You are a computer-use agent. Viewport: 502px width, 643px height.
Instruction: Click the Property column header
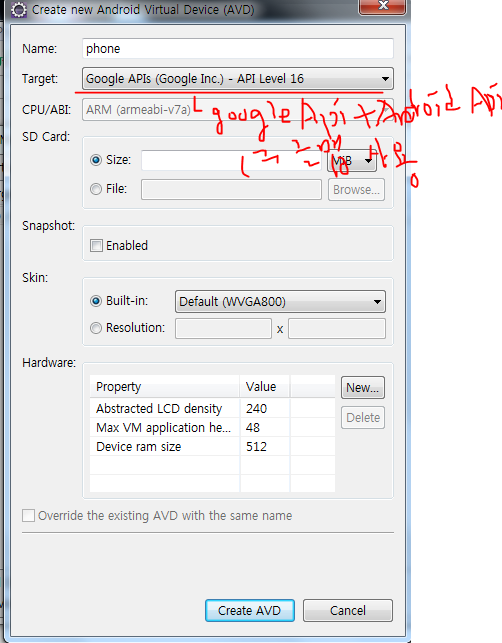click(164, 386)
